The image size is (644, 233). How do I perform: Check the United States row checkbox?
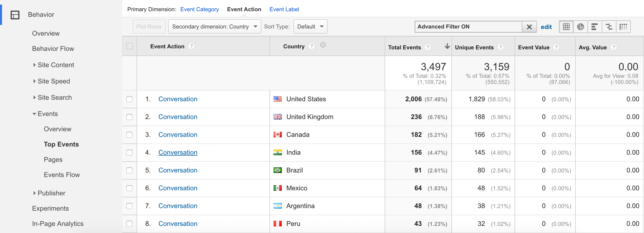[129, 99]
